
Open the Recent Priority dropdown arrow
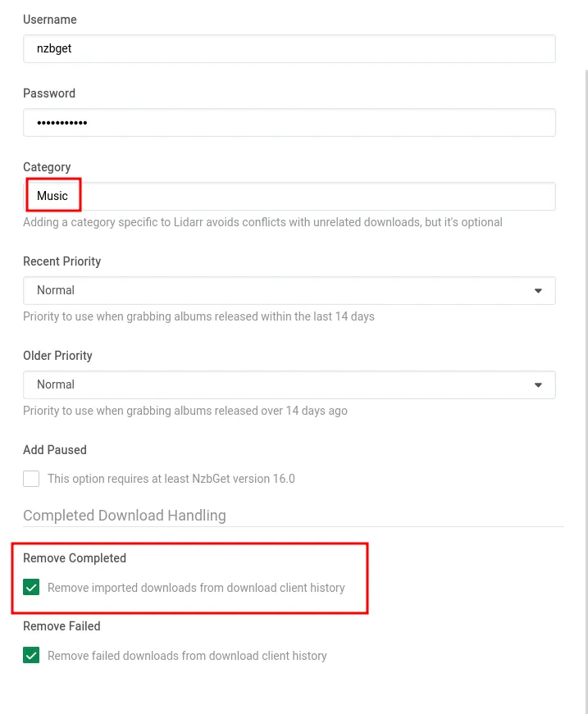click(538, 290)
